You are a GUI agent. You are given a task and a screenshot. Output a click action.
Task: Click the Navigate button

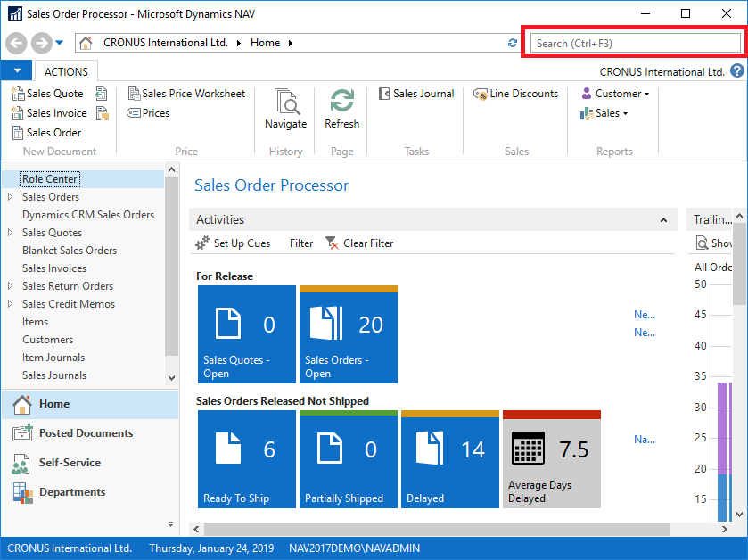[286, 109]
